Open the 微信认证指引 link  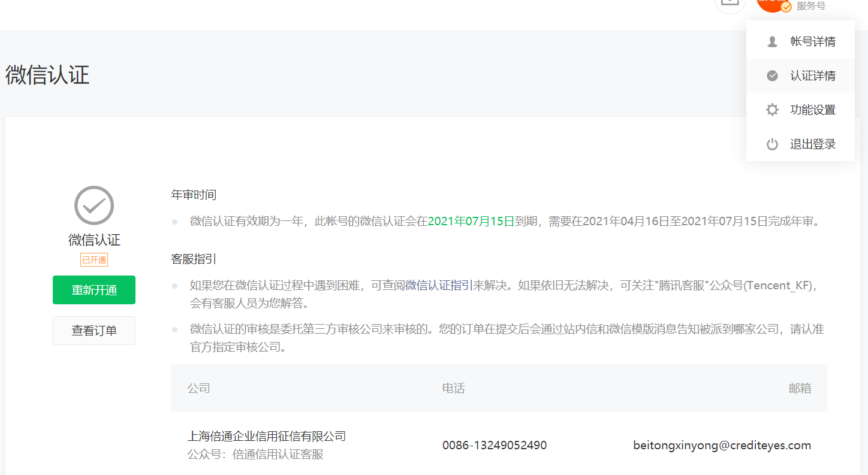point(439,285)
